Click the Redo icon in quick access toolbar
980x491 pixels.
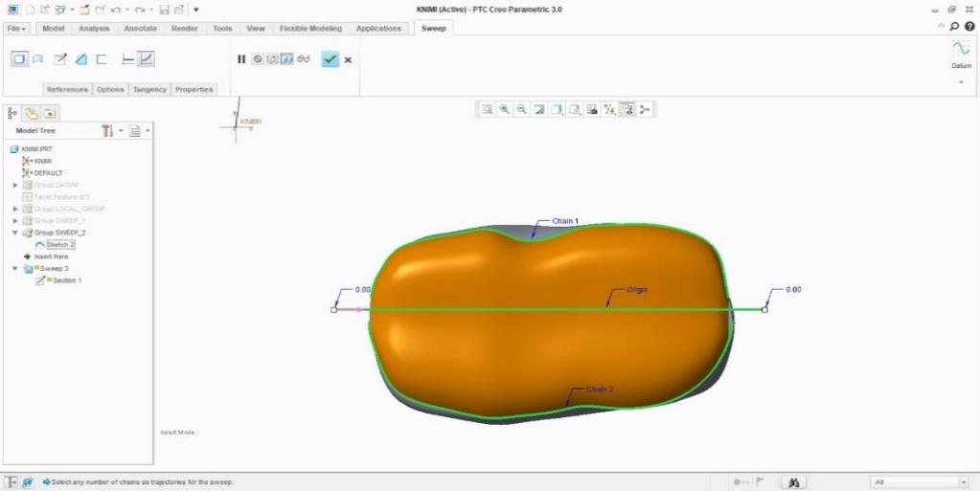140,10
